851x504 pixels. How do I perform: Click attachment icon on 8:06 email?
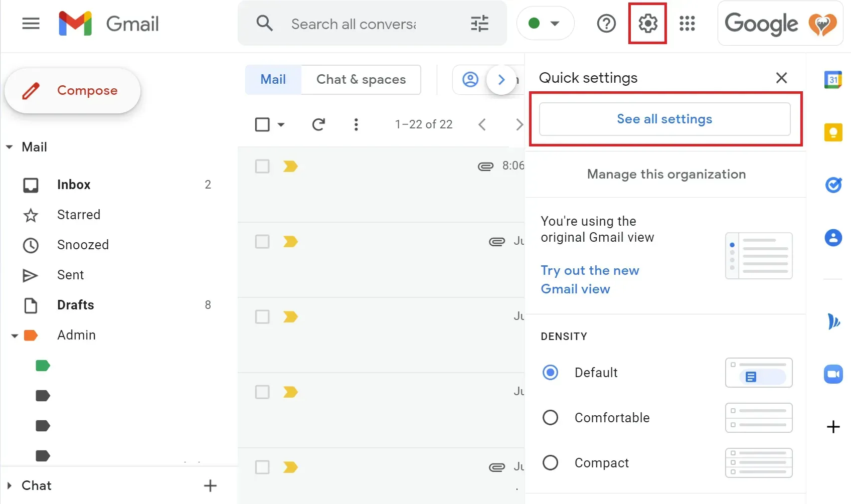[x=485, y=166]
